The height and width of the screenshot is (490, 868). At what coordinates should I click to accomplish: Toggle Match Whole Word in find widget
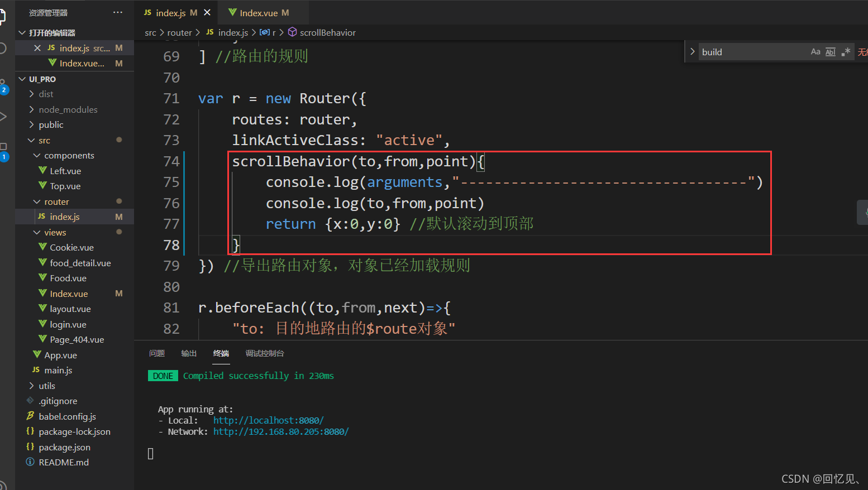(x=831, y=52)
